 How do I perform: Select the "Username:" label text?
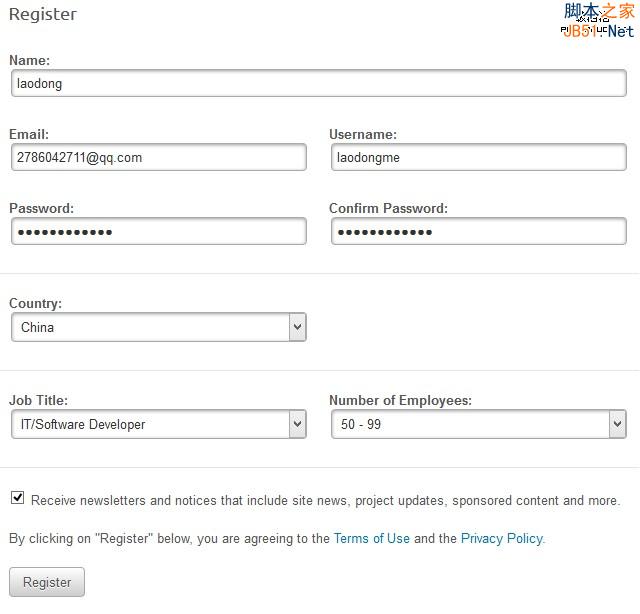363,134
